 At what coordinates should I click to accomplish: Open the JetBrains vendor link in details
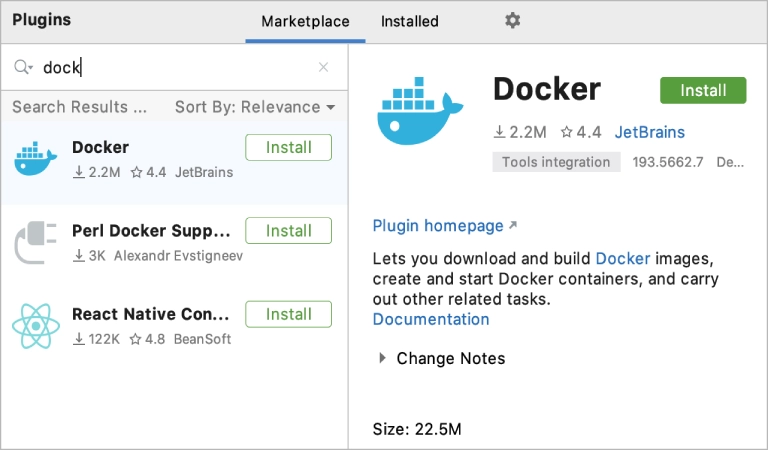coord(649,132)
